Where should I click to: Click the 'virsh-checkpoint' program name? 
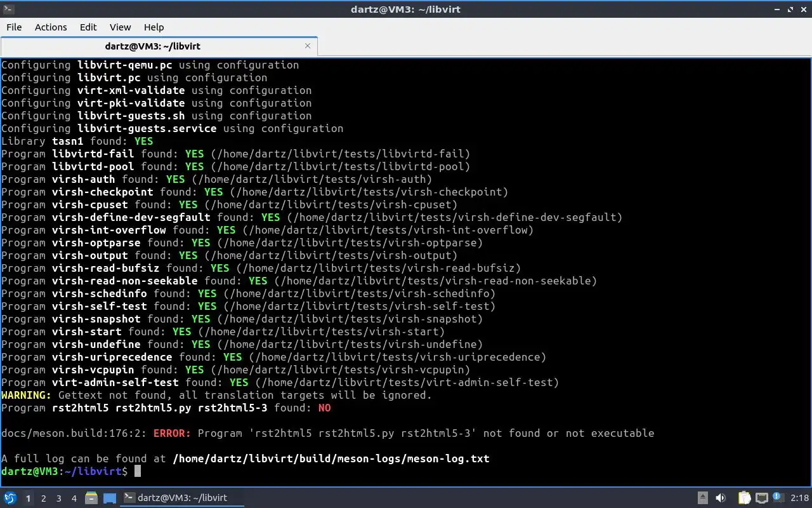tap(102, 192)
